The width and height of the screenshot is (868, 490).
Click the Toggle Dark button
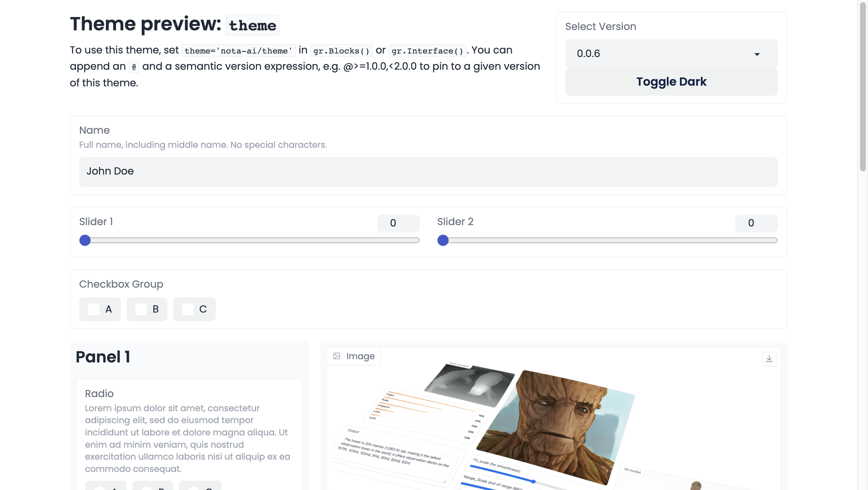point(671,82)
